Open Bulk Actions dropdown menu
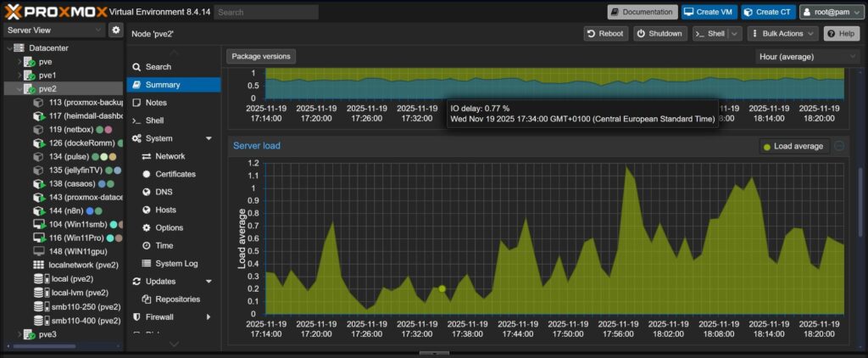The image size is (868, 358). tap(784, 33)
